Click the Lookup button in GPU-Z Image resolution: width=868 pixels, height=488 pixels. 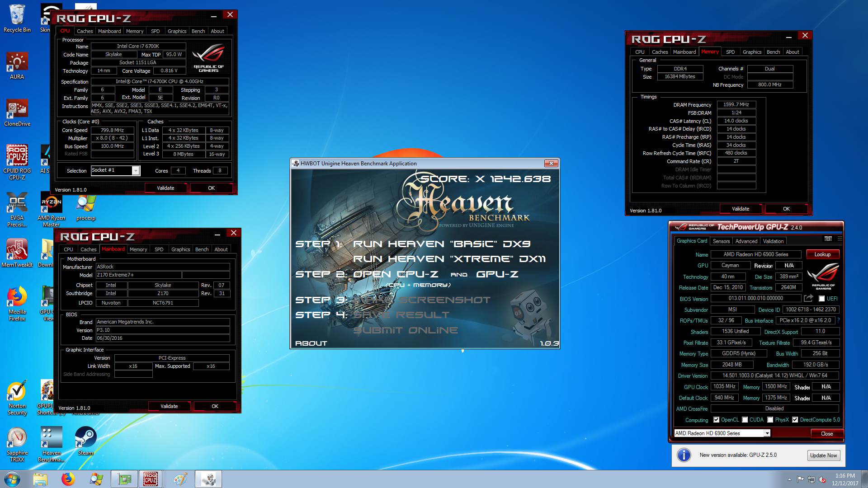[822, 254]
